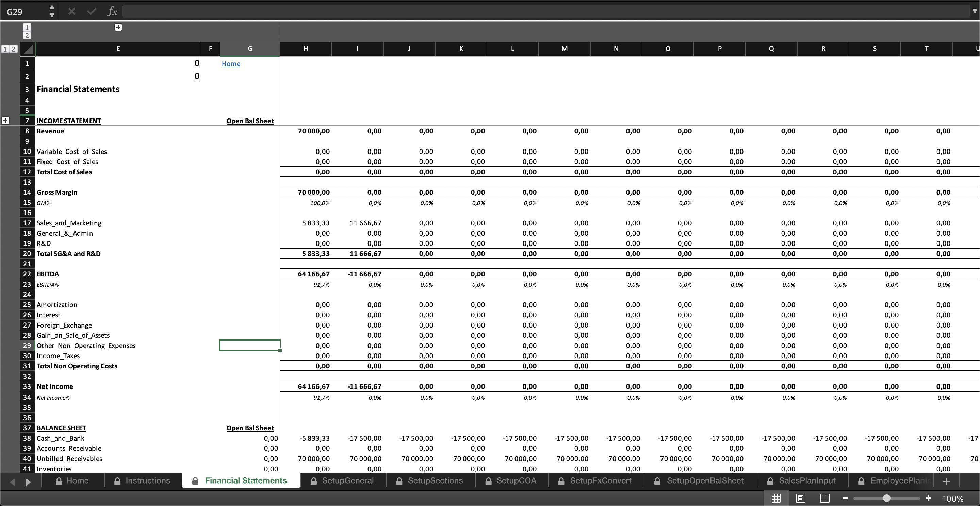This screenshot has height=506, width=980.
Task: Select the EBITDA label cell
Action: pyautogui.click(x=48, y=274)
